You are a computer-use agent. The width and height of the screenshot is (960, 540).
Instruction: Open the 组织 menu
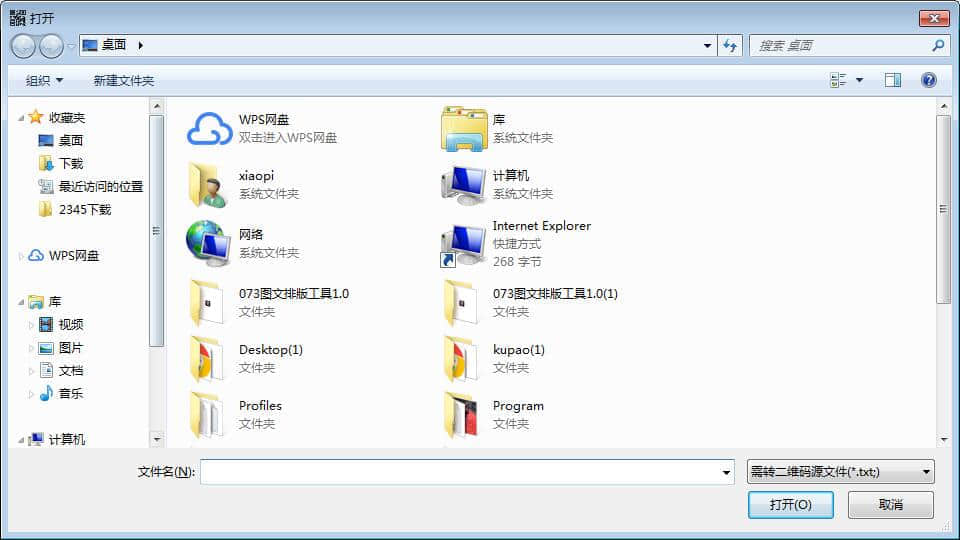[44, 81]
